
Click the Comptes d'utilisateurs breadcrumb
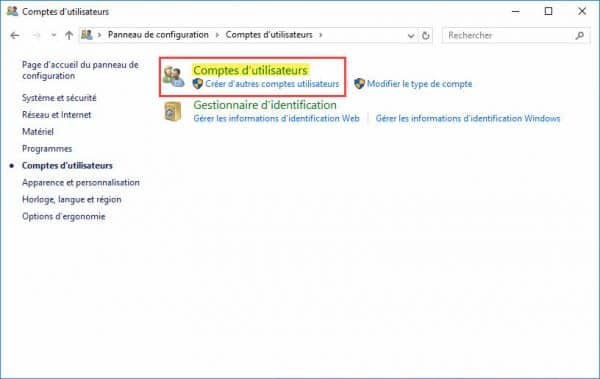269,35
